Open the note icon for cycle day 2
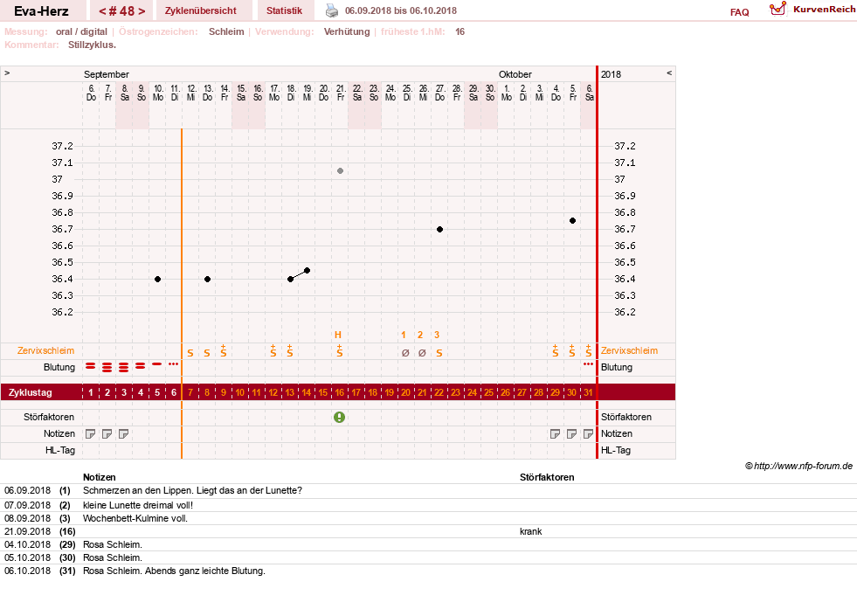The image size is (857, 616). [x=107, y=434]
